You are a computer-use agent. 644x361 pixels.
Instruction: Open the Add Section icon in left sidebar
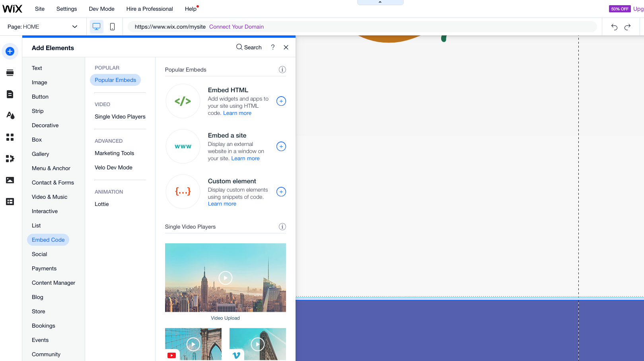click(10, 73)
